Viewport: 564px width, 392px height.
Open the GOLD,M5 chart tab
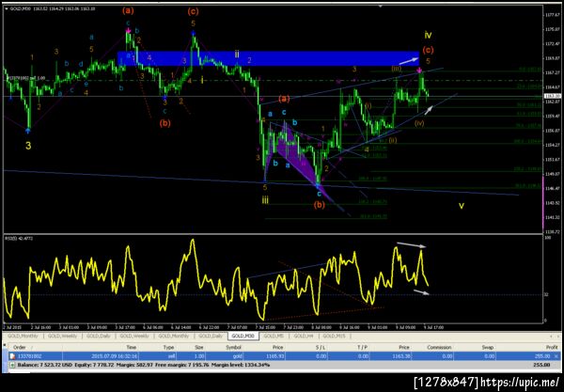[x=274, y=336]
